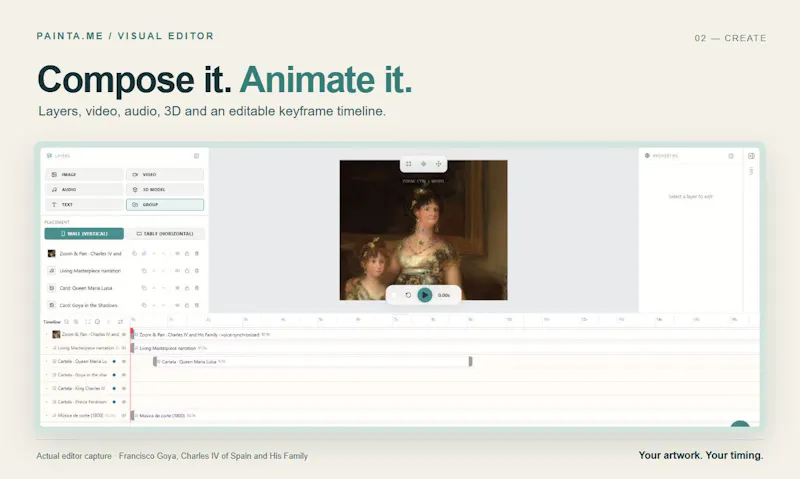Click right end handle of Cartela clip
The height and width of the screenshot is (479, 800).
[x=470, y=362]
